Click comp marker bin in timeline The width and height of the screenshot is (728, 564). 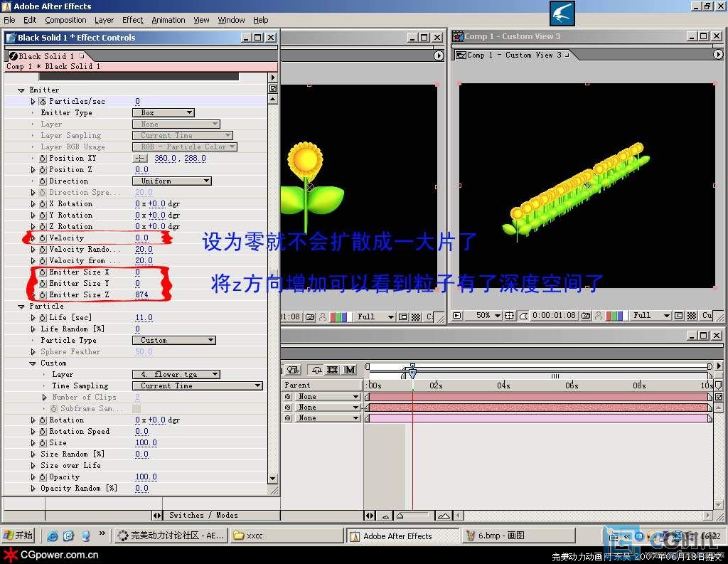(x=718, y=385)
